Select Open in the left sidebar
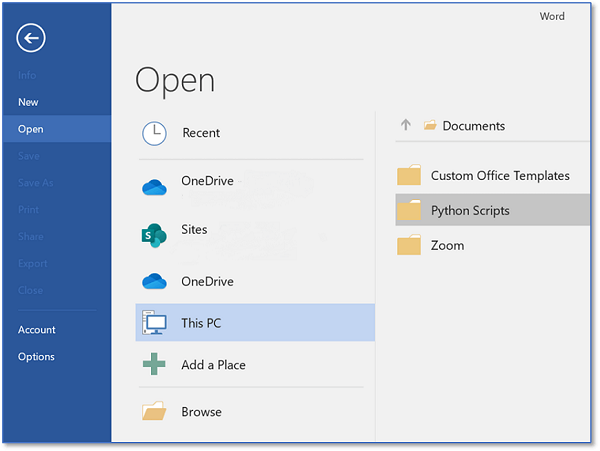This screenshot has width=600, height=451. coord(57,129)
